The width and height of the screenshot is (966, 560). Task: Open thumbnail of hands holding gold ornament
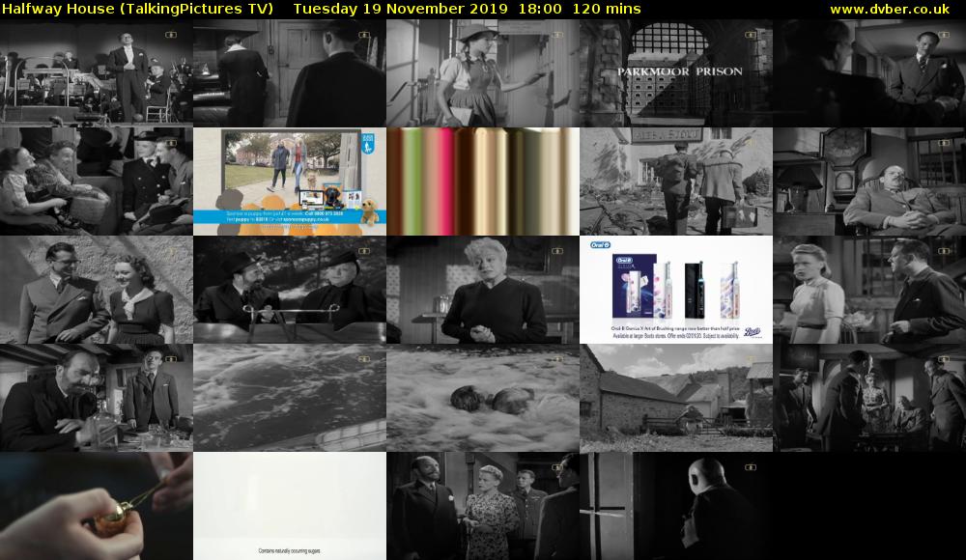tap(97, 506)
